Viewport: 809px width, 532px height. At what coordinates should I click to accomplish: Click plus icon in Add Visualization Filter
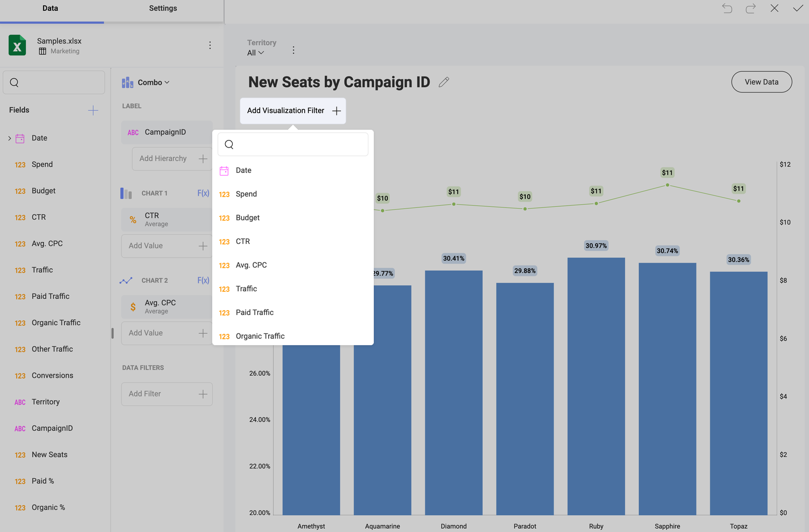pyautogui.click(x=337, y=110)
